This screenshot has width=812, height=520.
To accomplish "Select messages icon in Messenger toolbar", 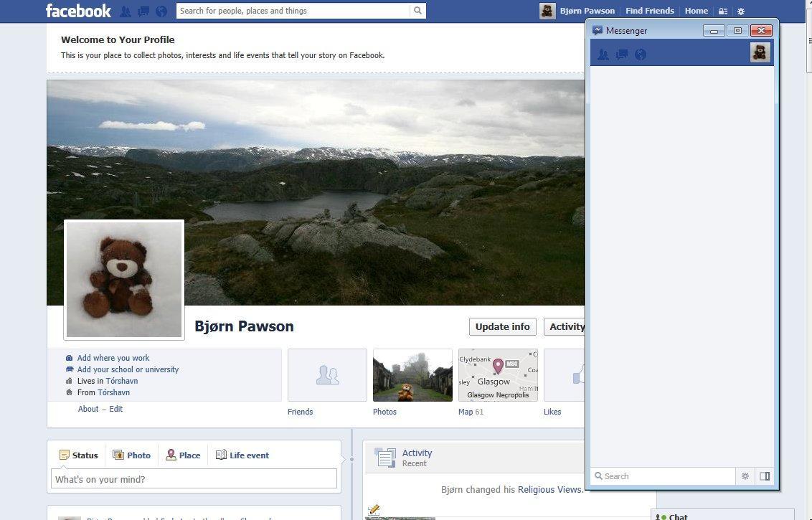I will point(621,55).
